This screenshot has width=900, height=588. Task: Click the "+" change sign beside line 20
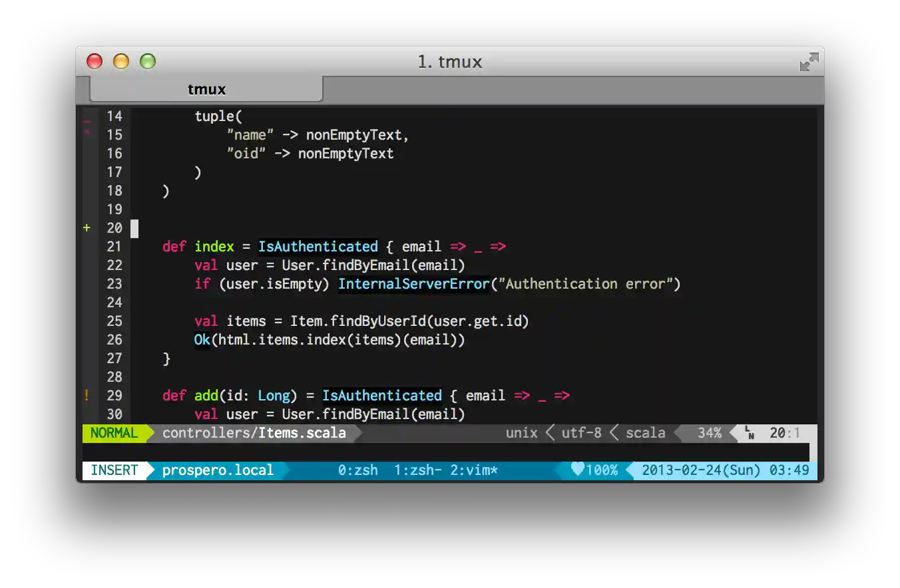coord(87,227)
